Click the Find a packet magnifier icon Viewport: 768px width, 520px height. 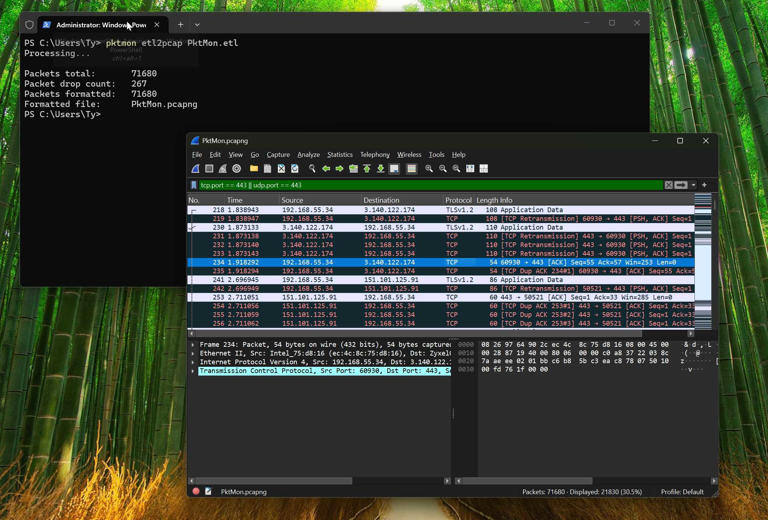pos(312,168)
